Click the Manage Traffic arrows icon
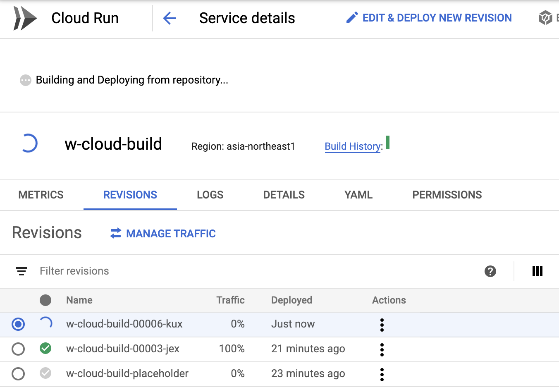The height and width of the screenshot is (392, 559). (116, 233)
